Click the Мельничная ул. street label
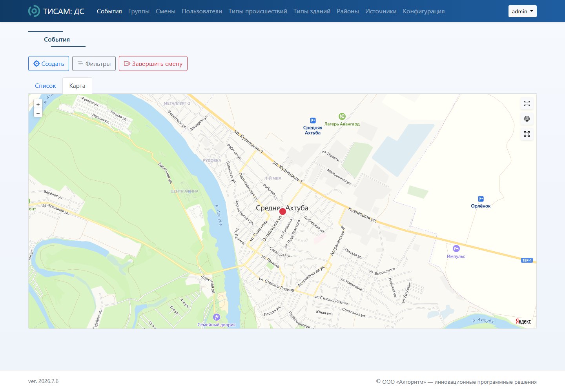 coord(339,176)
